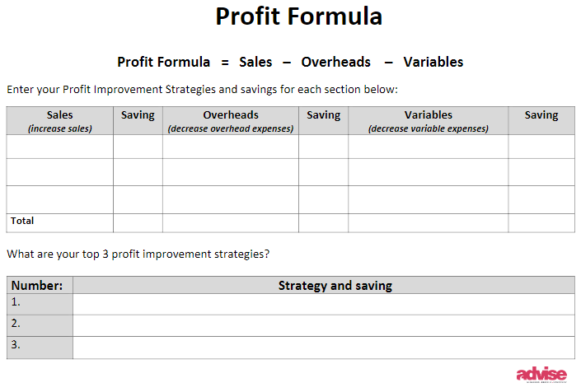
Task: Select the Number: header cell
Action: coord(40,286)
